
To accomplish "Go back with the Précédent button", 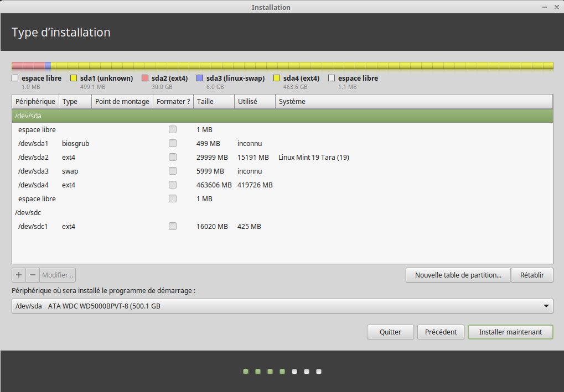I will point(441,332).
